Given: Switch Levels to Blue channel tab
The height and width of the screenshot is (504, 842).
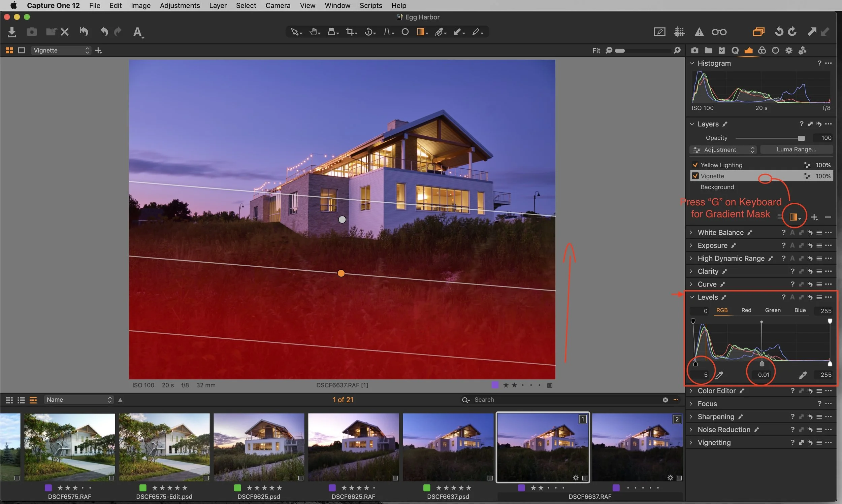Looking at the screenshot, I should [x=800, y=310].
